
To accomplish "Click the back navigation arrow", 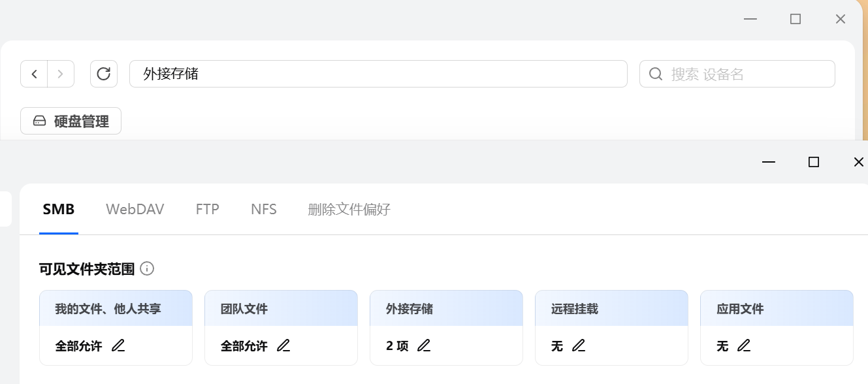I will point(34,73).
